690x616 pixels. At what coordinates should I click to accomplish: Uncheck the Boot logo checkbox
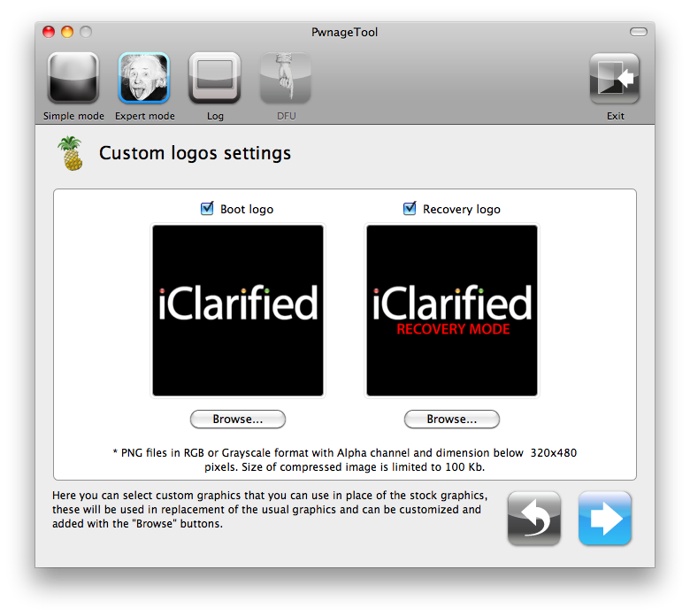tap(208, 209)
